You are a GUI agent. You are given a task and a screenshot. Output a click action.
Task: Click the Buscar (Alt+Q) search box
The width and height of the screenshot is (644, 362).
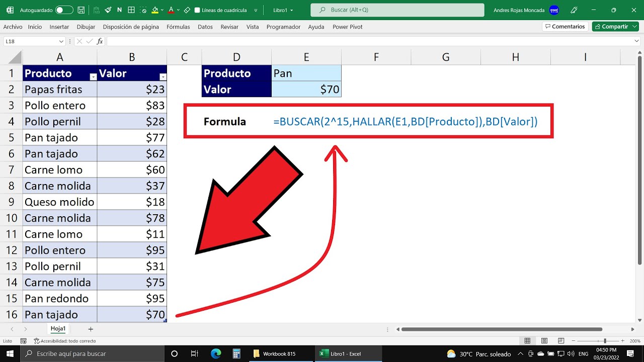coord(397,10)
